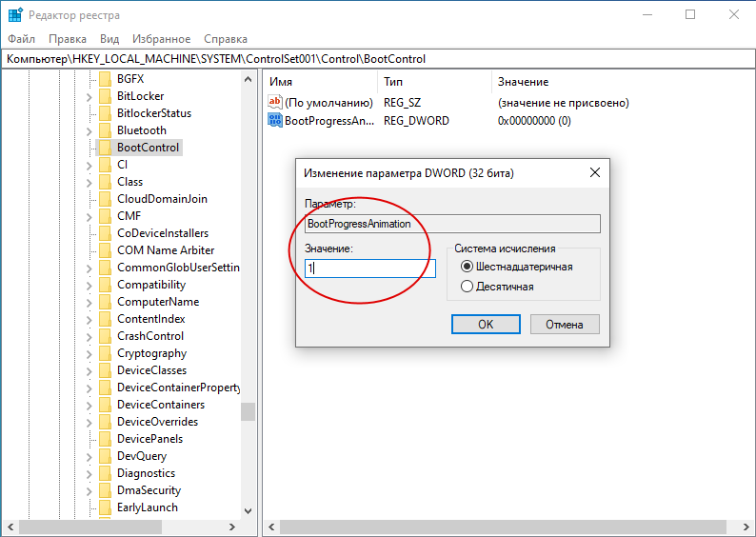
Task: Click the Diagnostics folder icon
Action: 105,473
